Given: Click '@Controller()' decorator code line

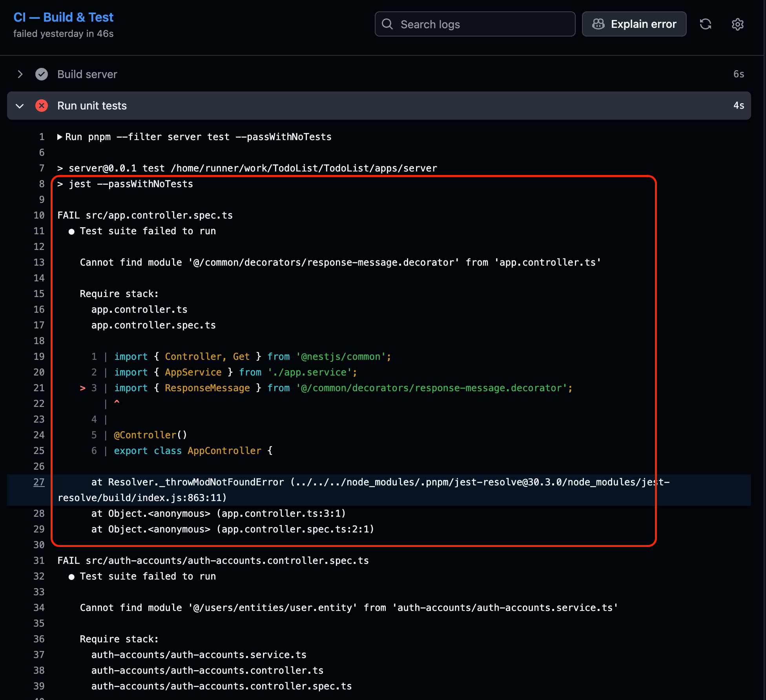Looking at the screenshot, I should [x=139, y=435].
